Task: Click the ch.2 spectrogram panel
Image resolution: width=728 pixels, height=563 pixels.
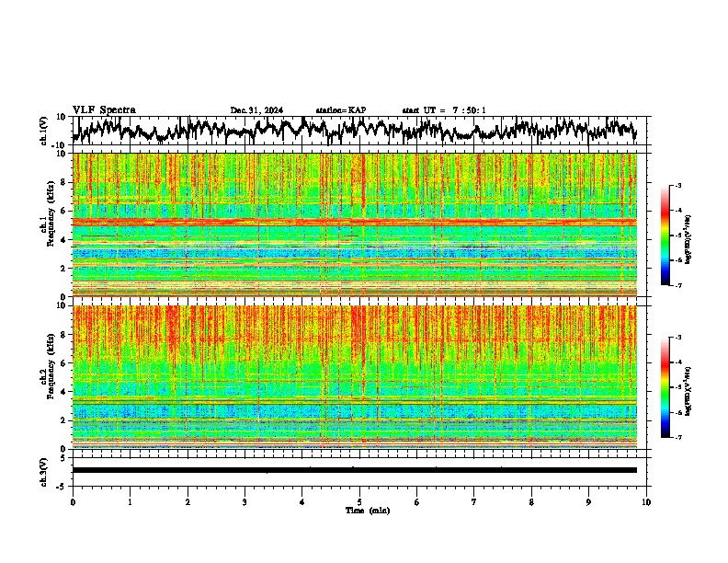Action: click(x=355, y=377)
